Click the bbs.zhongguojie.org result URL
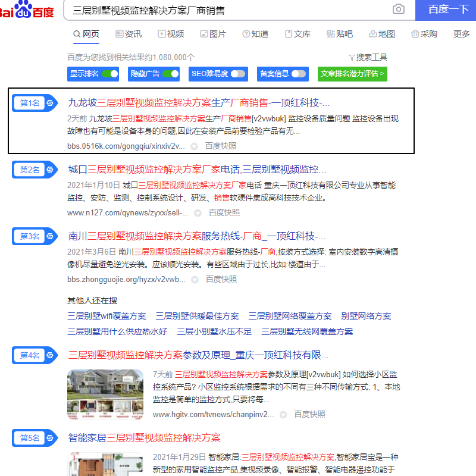This screenshot has height=476, width=476. point(126,279)
